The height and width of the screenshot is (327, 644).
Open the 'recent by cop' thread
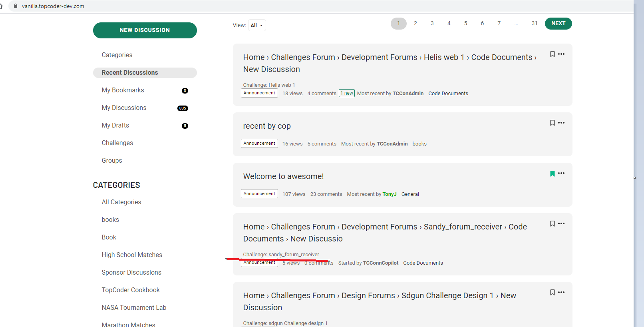[267, 126]
